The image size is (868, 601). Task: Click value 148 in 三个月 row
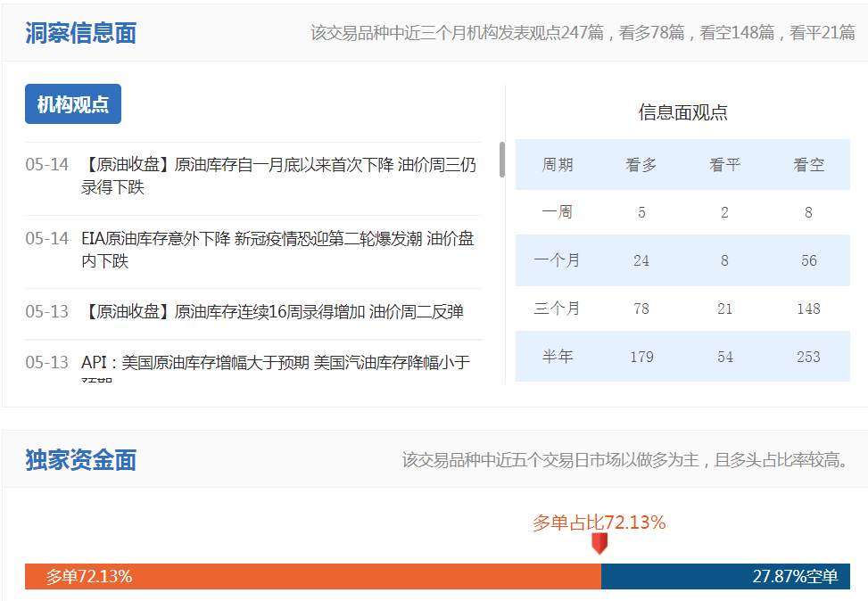click(x=809, y=309)
